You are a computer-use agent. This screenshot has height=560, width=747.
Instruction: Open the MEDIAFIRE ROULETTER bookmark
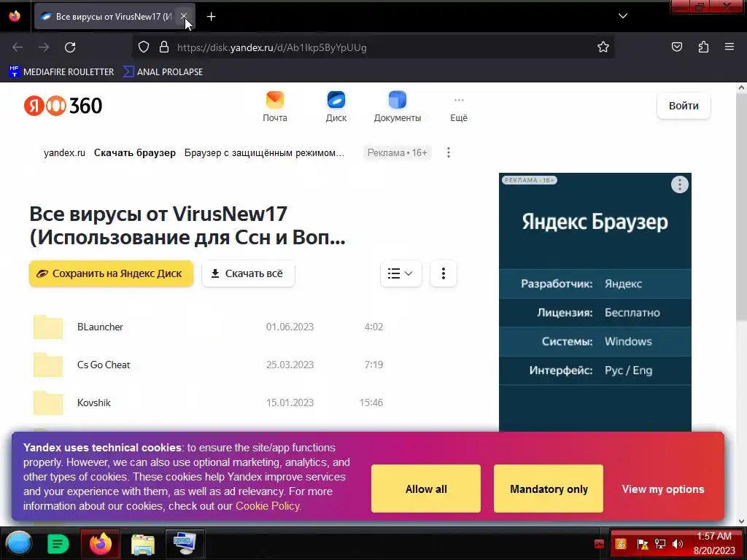click(61, 72)
